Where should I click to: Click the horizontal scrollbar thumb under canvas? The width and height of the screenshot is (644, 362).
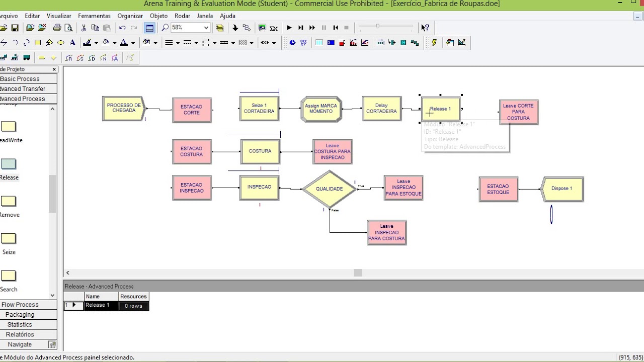[358, 273]
